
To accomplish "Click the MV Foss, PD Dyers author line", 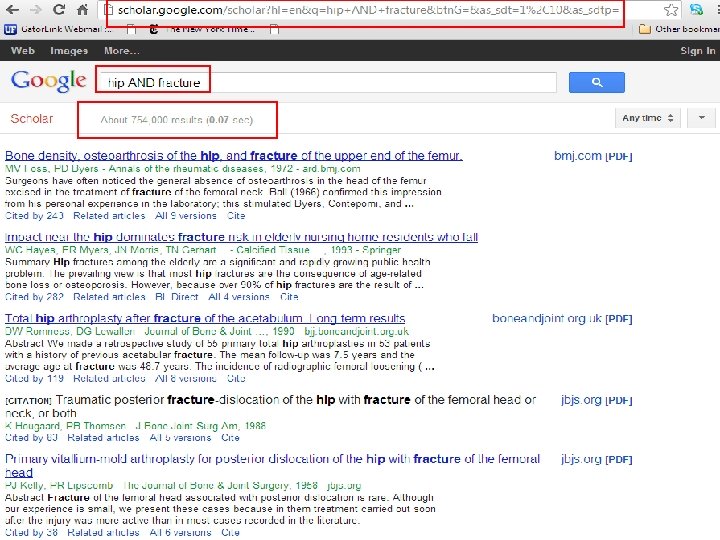I will click(183, 169).
